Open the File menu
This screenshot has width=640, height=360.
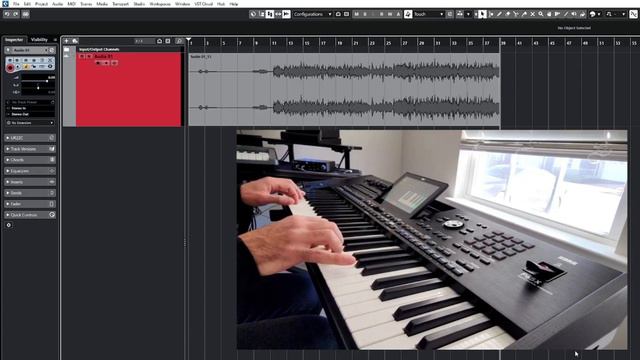pos(16,4)
